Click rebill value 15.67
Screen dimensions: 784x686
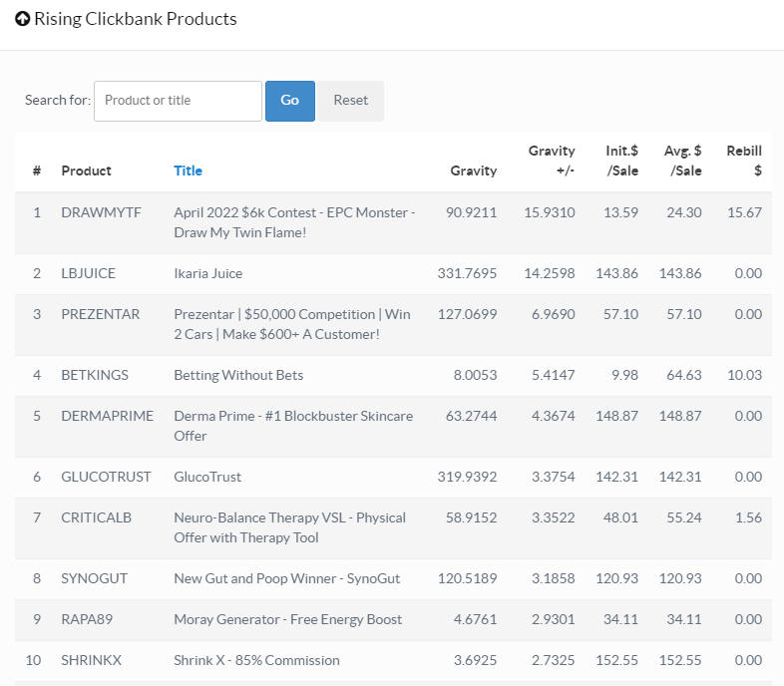click(x=745, y=212)
